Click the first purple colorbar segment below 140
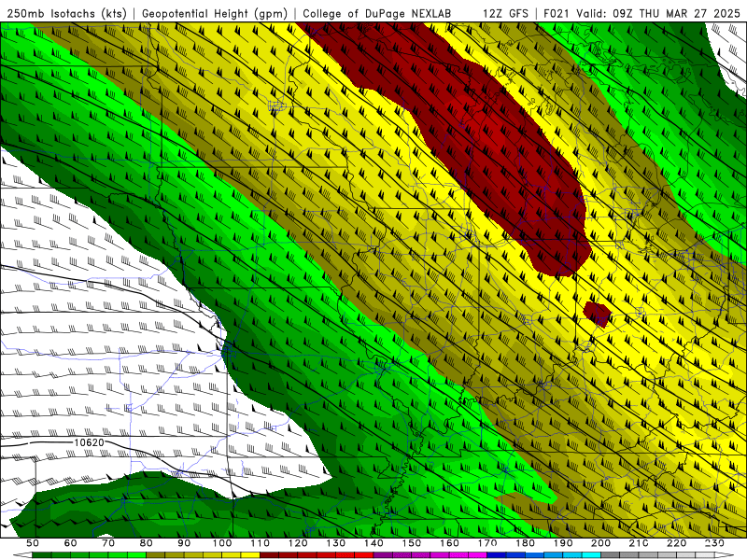This screenshot has height=560, width=747. (x=383, y=555)
